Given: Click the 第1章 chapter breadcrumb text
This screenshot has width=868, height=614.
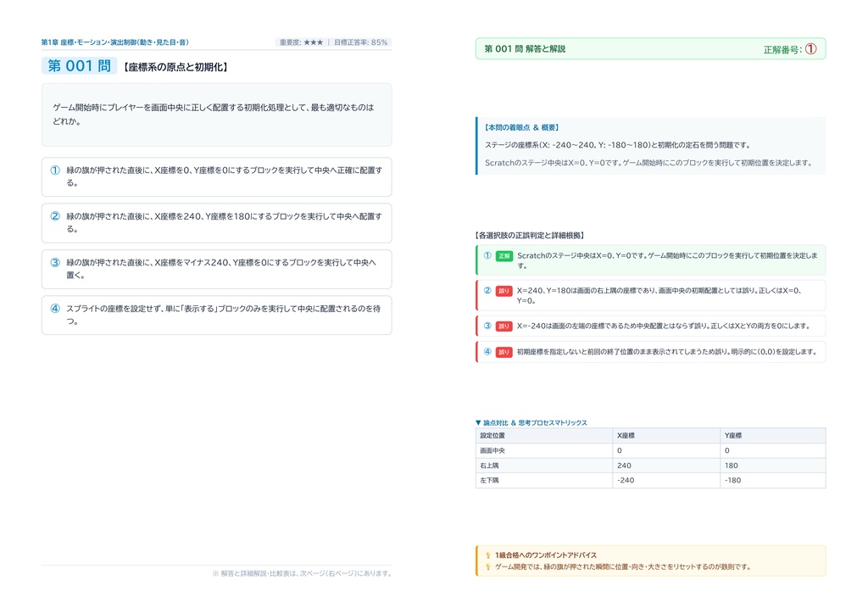Looking at the screenshot, I should coord(115,42).
